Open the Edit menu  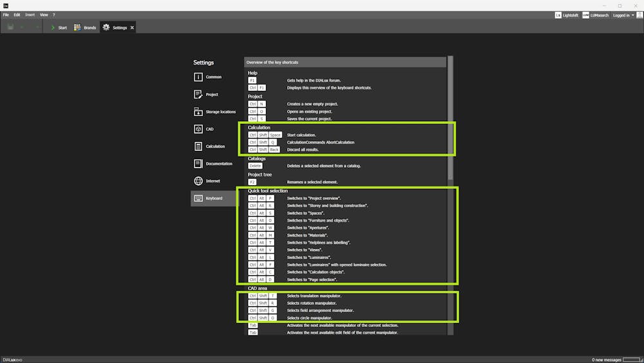tap(17, 15)
